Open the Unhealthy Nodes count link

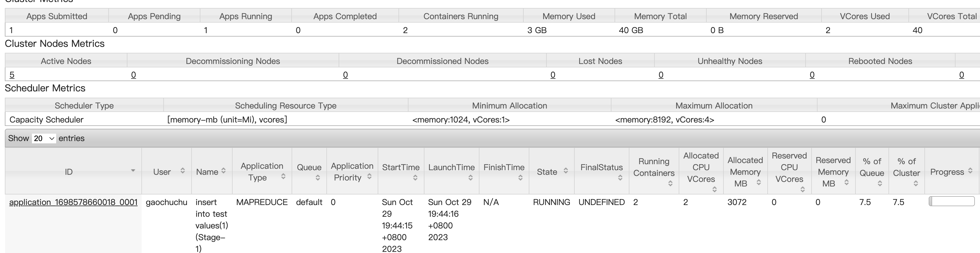click(661, 75)
